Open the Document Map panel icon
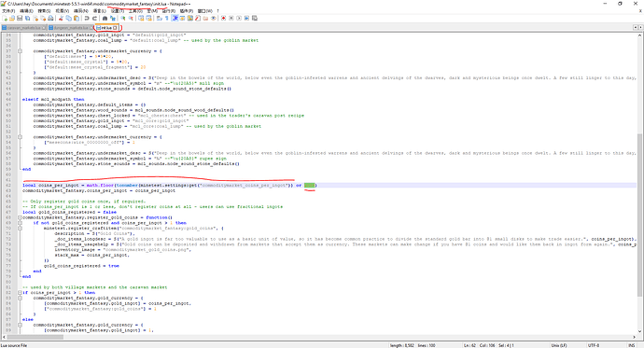Image resolution: width=644 pixels, height=348 pixels. click(190, 19)
